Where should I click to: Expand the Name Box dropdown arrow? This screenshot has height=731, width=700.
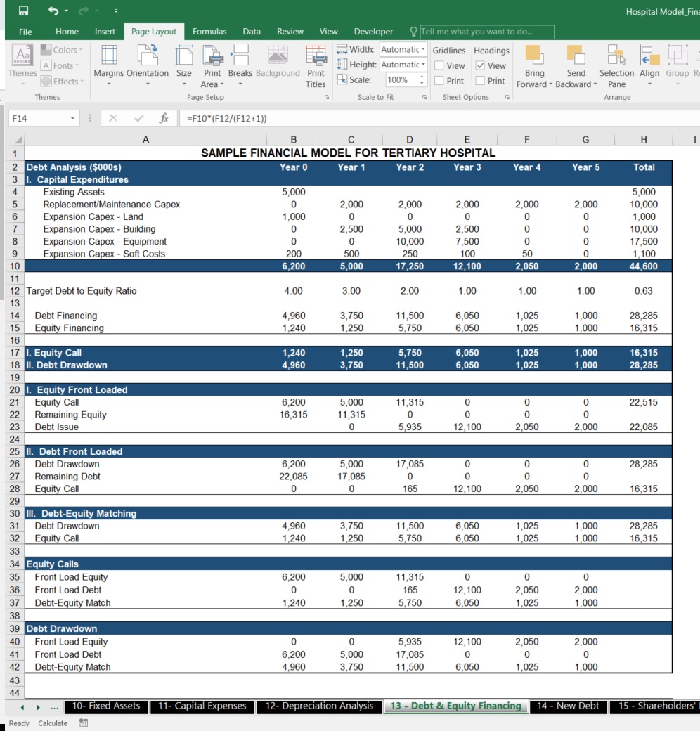(x=72, y=118)
